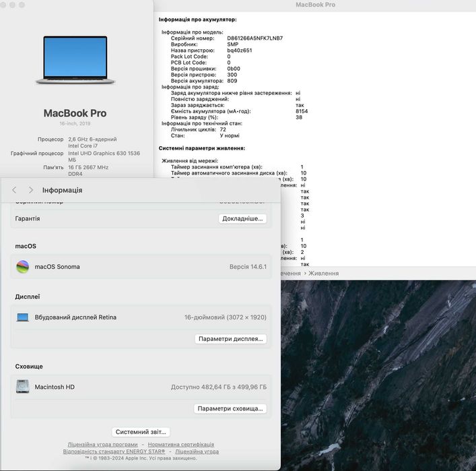Click the Apple copyright notice text
Viewport: 476px width, 471px height.
[141, 458]
